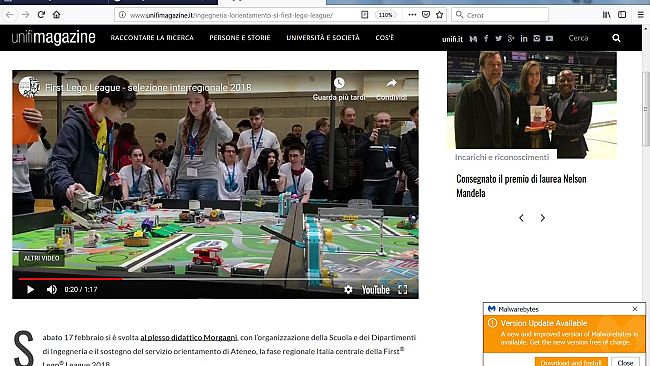Viewport: 650px width, 366px height.
Task: Show site information icon in address bar
Action: (122, 15)
